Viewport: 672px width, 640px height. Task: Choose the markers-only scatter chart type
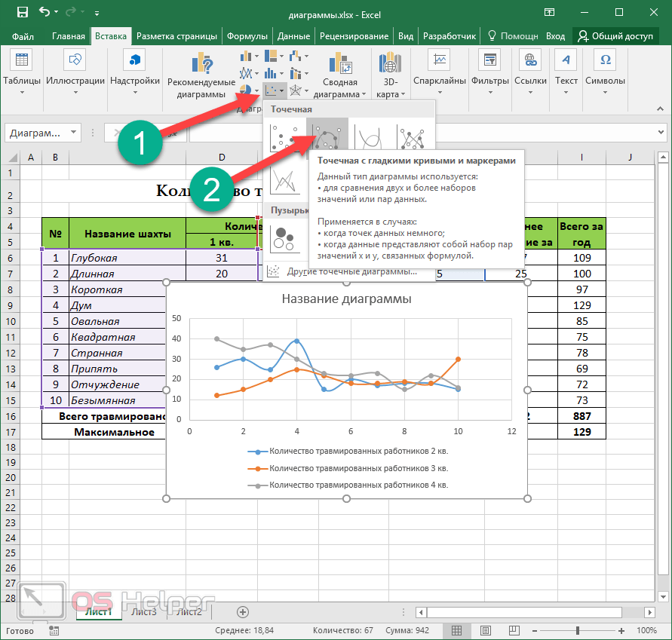click(x=286, y=137)
